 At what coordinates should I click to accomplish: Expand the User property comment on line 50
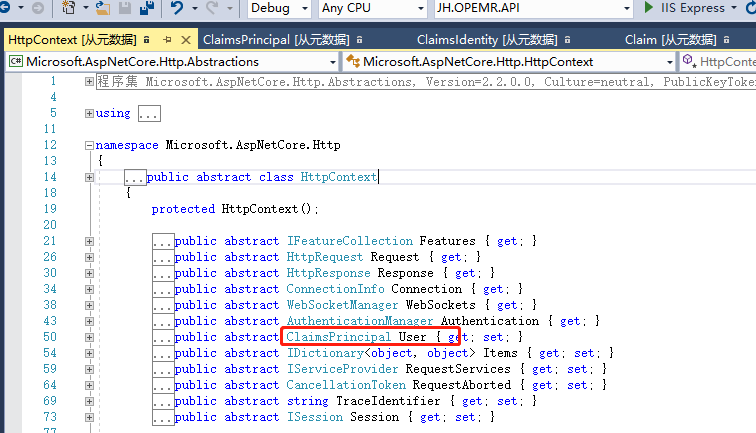89,337
